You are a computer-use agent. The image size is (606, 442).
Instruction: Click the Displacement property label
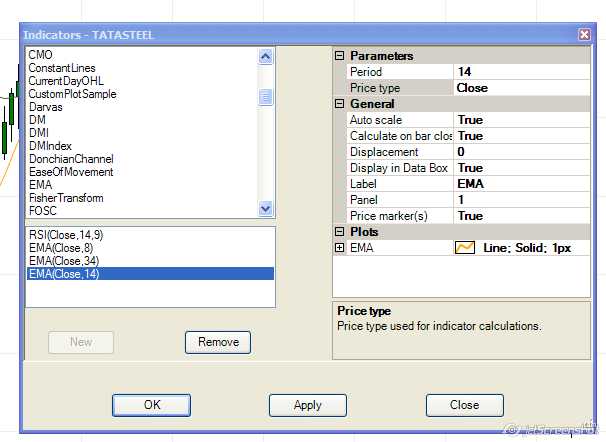pyautogui.click(x=384, y=152)
